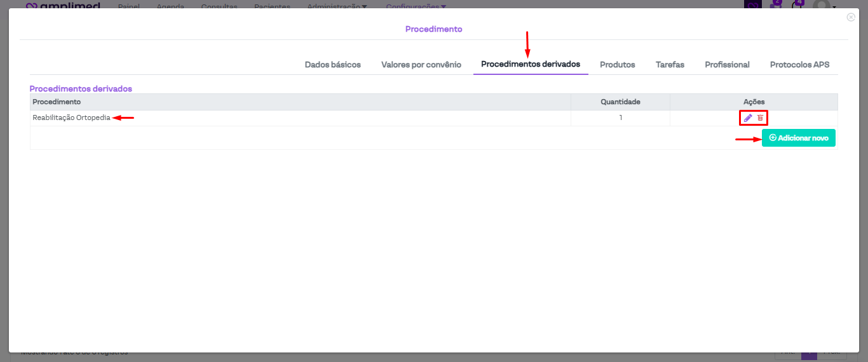Click the Procedimento column header

click(x=57, y=102)
